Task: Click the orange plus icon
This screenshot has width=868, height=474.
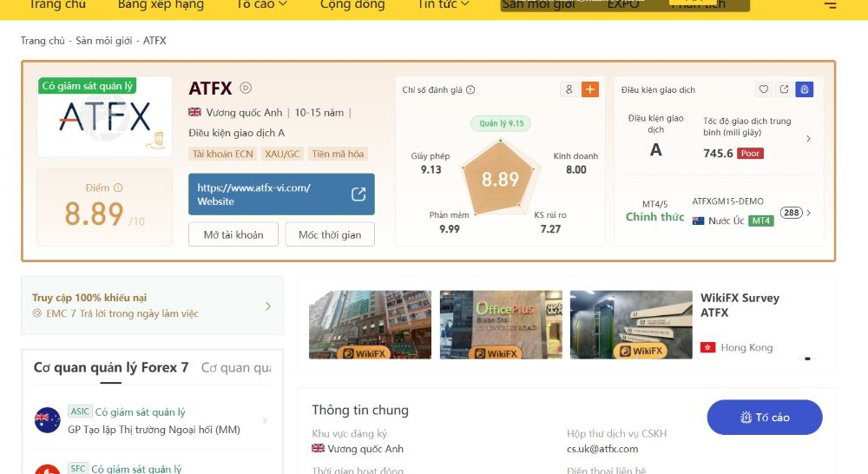Action: tap(590, 89)
